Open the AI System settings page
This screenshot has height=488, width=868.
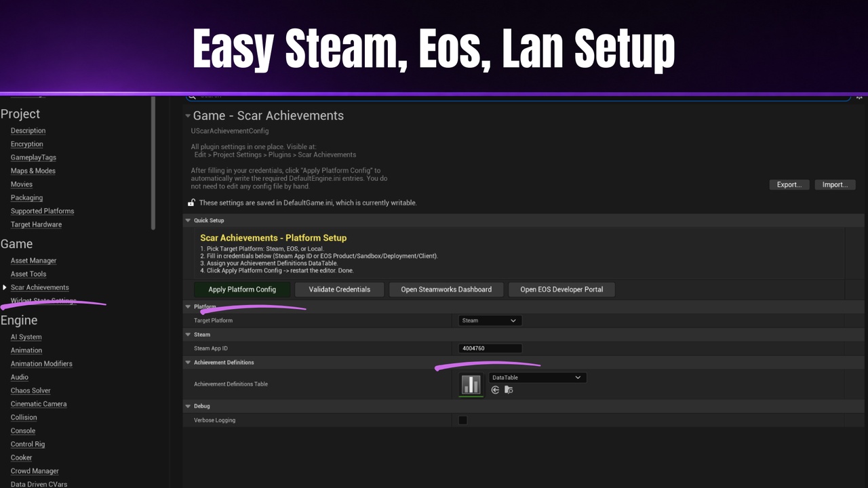click(26, 337)
